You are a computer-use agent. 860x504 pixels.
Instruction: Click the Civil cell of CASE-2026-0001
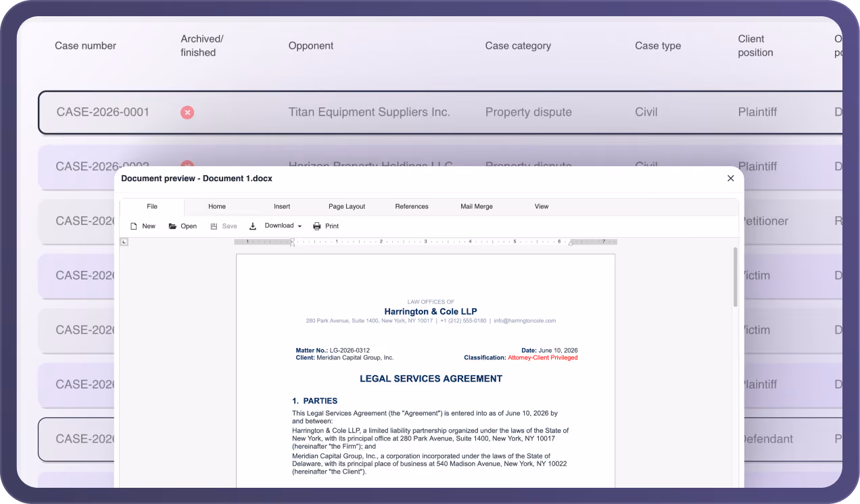pyautogui.click(x=646, y=112)
